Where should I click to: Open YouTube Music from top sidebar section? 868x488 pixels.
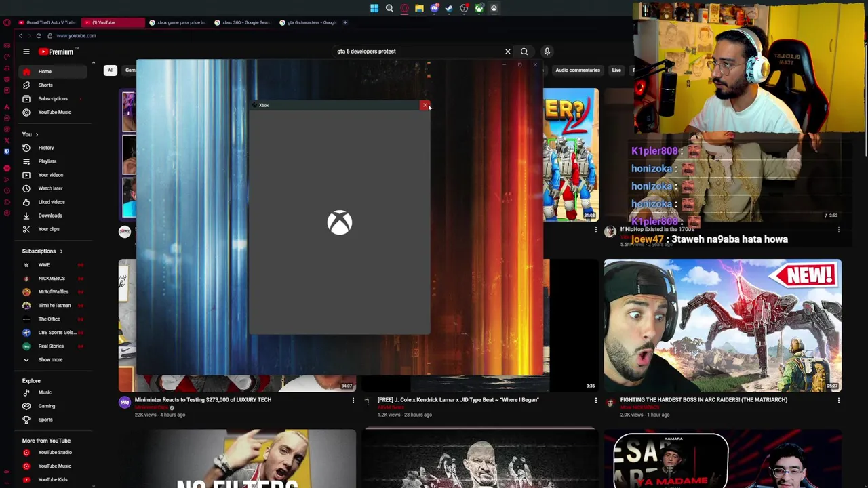pyautogui.click(x=54, y=112)
